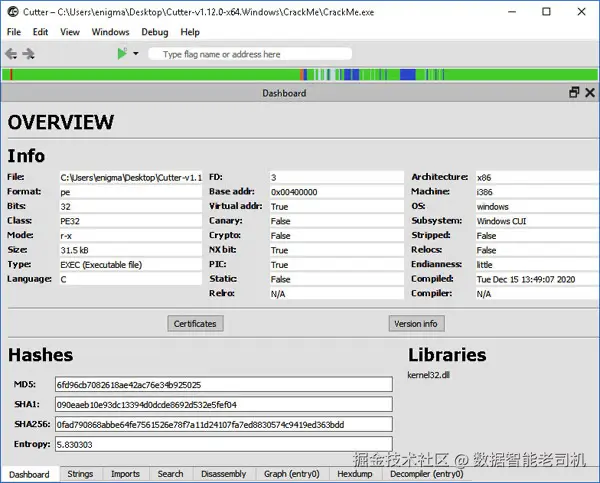The height and width of the screenshot is (483, 600).
Task: Click the Certificates button
Action: pyautogui.click(x=195, y=323)
